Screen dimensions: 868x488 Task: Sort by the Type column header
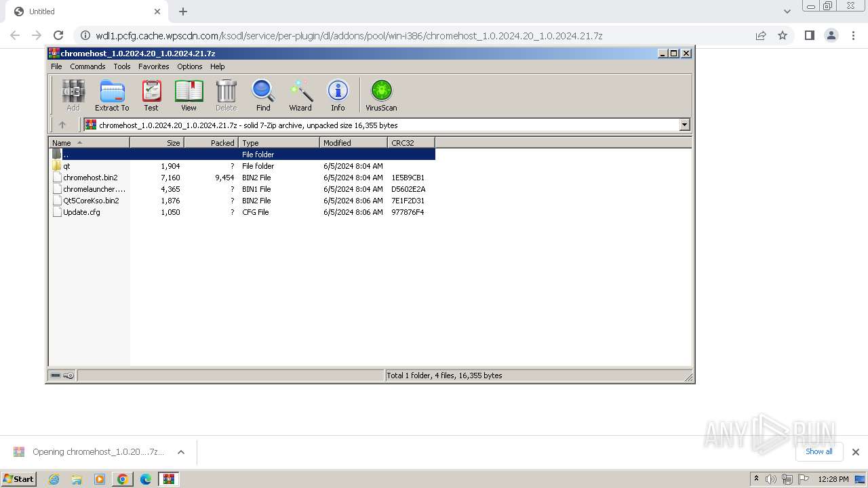(279, 142)
